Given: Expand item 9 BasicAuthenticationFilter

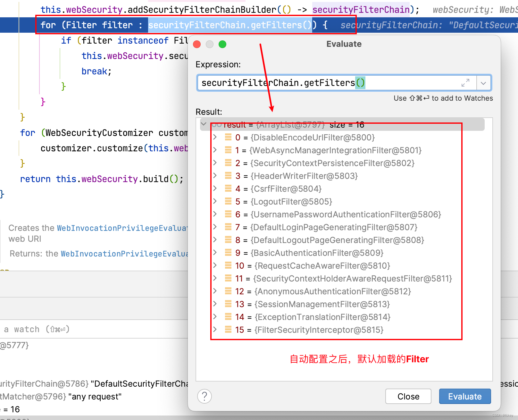Looking at the screenshot, I should click(215, 253).
